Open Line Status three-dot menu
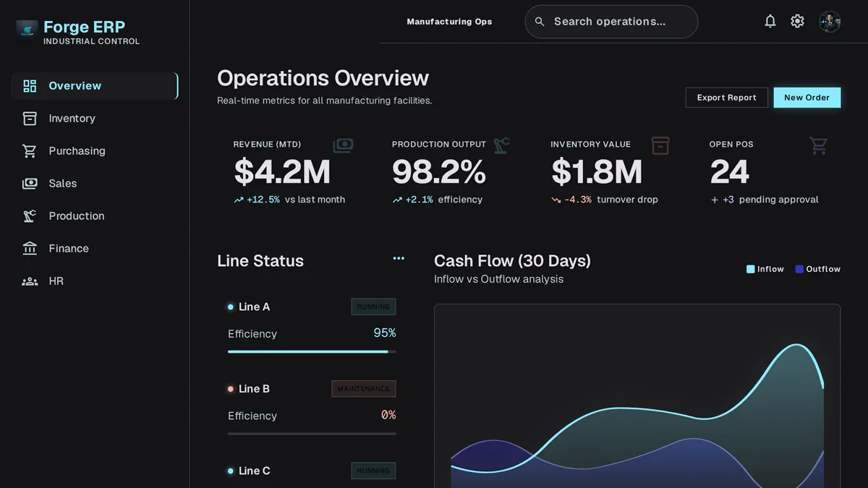 tap(399, 258)
